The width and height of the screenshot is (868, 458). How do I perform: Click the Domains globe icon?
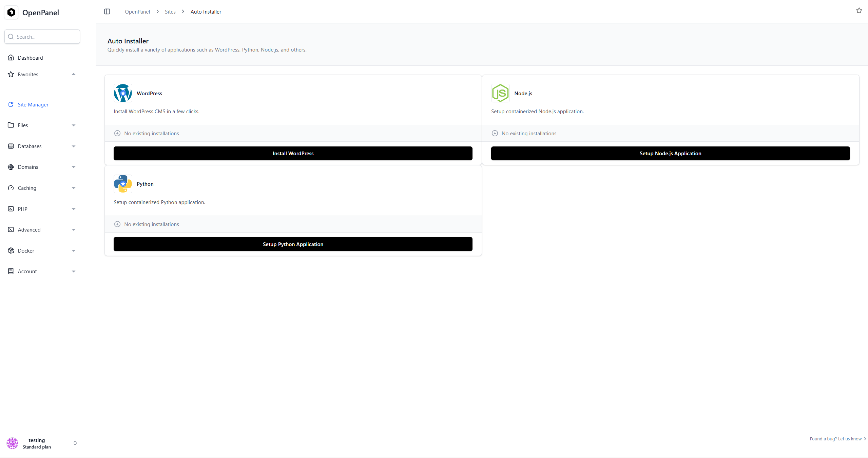click(x=11, y=167)
